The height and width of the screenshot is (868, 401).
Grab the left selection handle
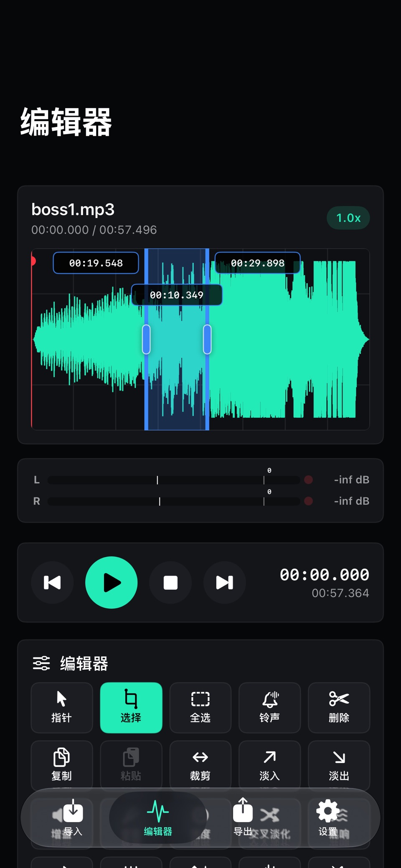146,339
